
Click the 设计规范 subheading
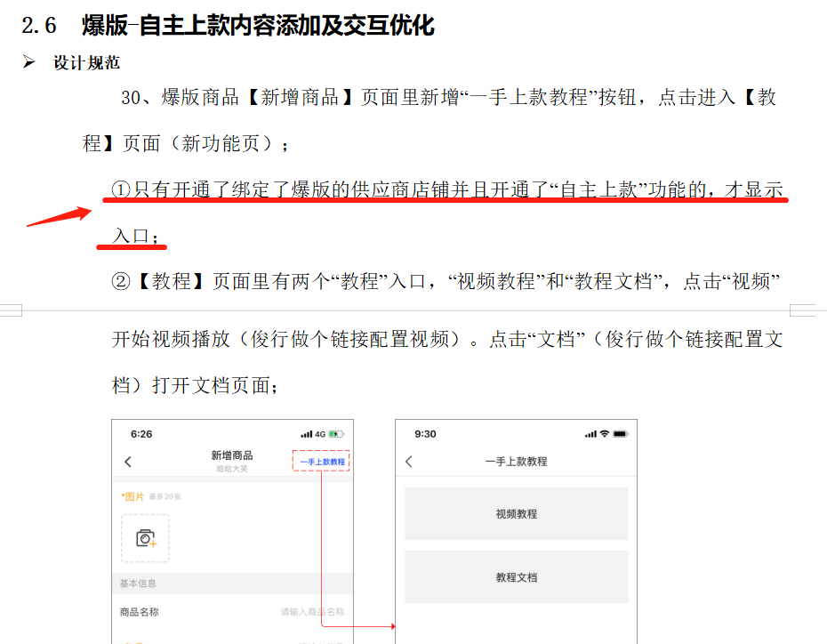tap(86, 63)
